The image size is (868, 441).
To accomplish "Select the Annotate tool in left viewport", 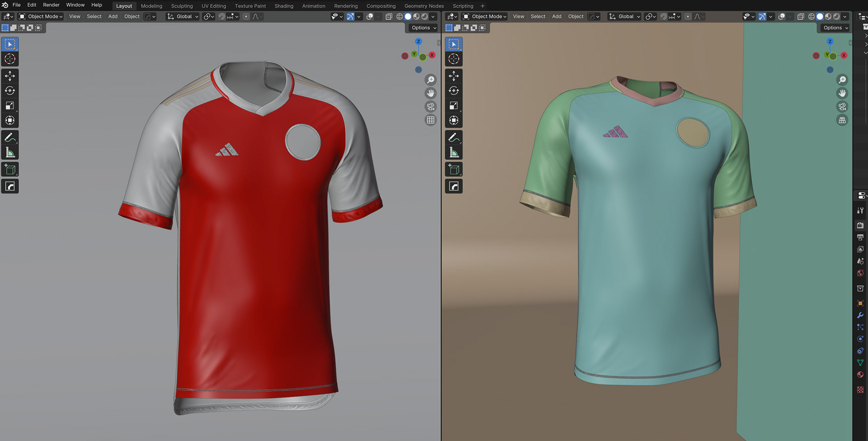I will click(10, 138).
